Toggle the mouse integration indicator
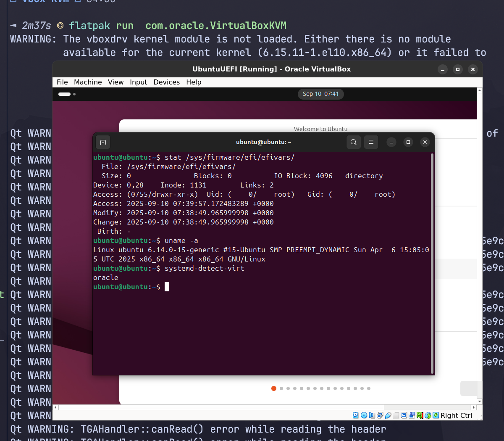The width and height of the screenshot is (504, 441). (428, 415)
